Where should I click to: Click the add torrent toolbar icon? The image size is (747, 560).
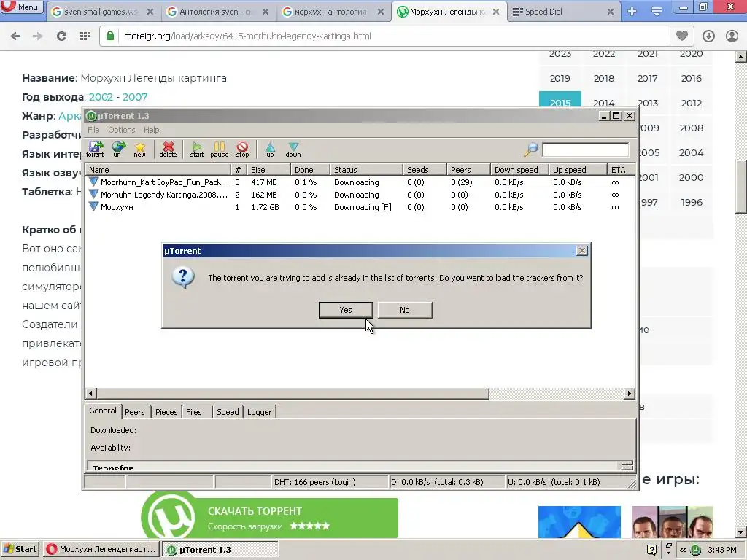coord(96,149)
